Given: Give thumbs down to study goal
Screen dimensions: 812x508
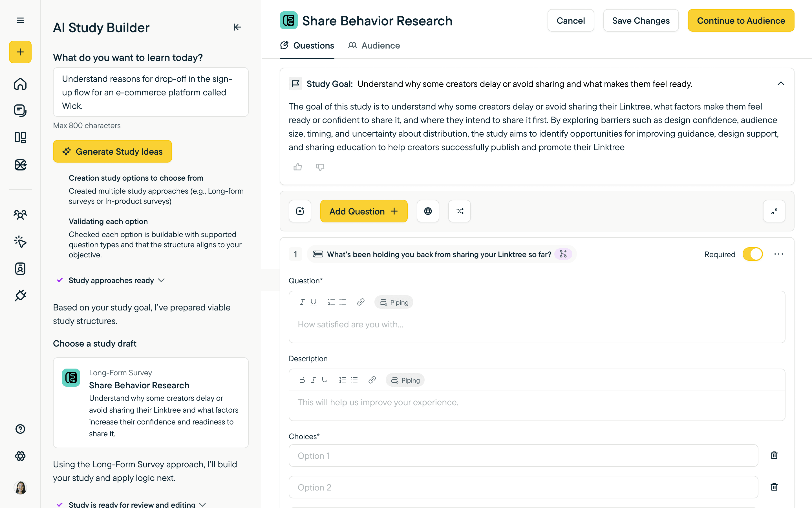Looking at the screenshot, I should [x=320, y=167].
